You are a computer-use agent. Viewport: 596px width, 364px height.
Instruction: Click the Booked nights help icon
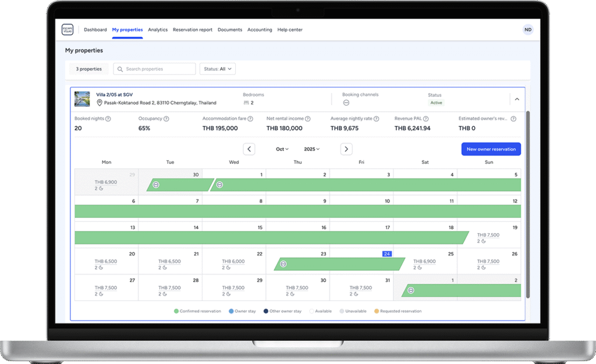point(108,119)
